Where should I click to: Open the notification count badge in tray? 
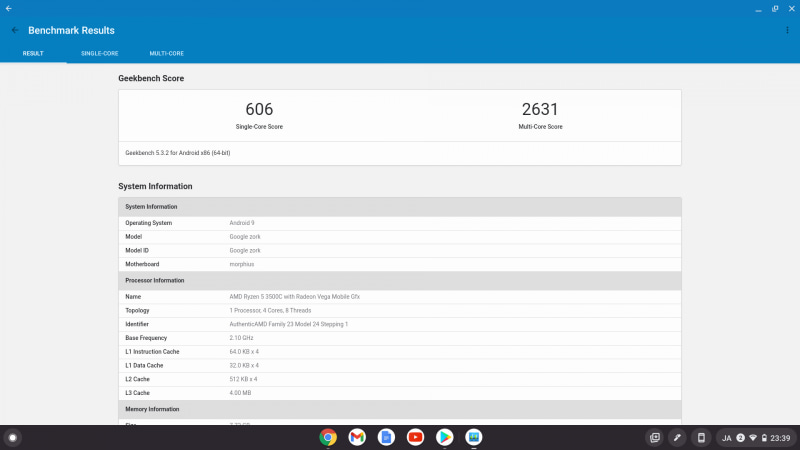(x=740, y=438)
